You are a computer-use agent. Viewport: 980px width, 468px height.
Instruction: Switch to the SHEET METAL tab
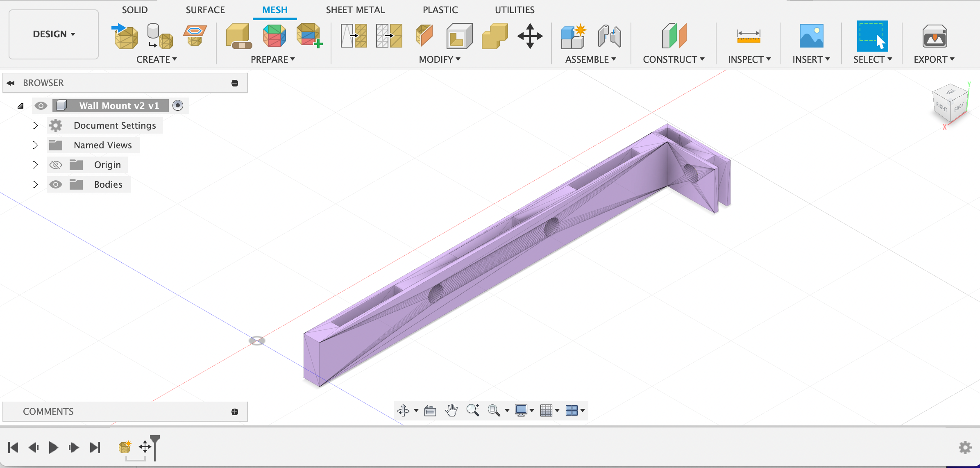355,10
